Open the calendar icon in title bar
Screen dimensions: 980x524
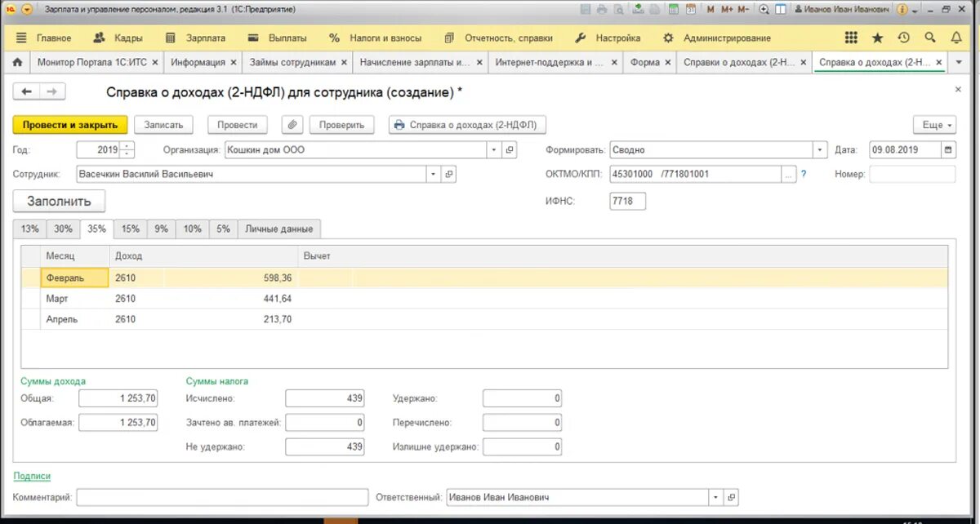(693, 7)
